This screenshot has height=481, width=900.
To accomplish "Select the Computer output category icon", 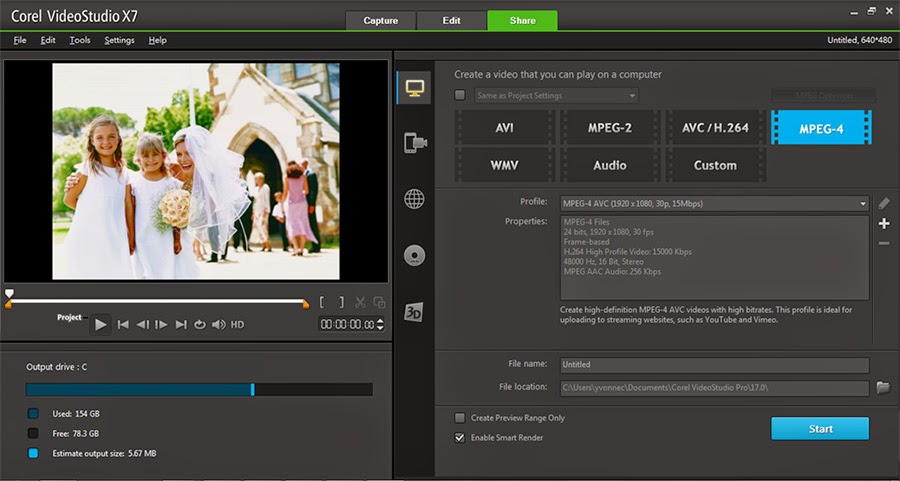I will [414, 88].
